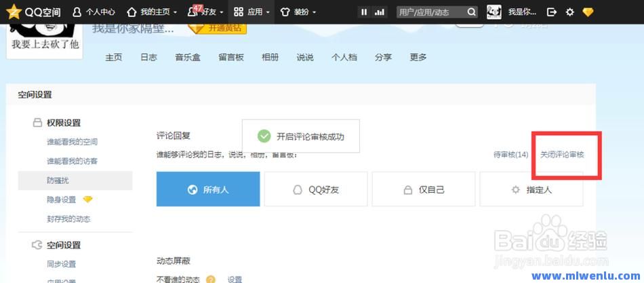Select QQ好友 comment permission option
The height and width of the screenshot is (283, 644).
tap(315, 189)
